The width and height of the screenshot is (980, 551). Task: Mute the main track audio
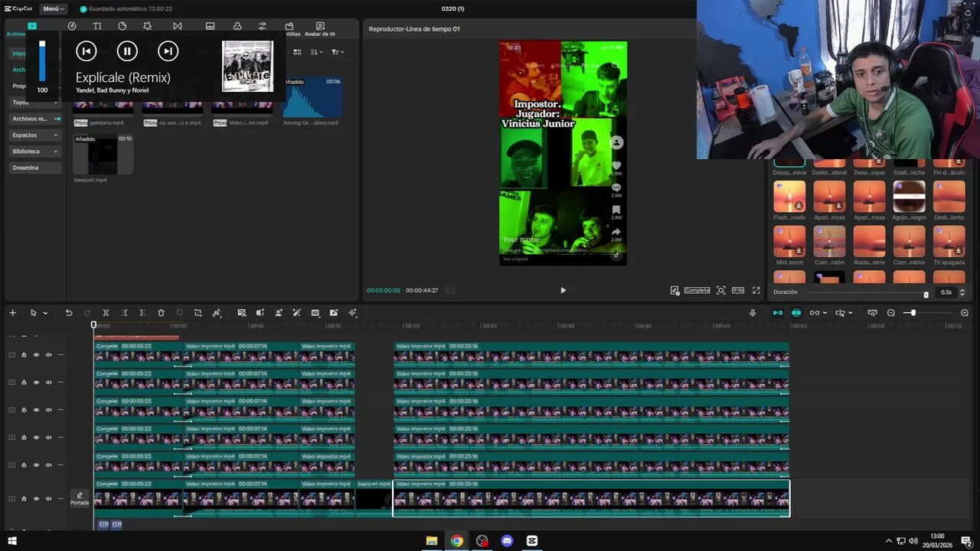click(48, 499)
